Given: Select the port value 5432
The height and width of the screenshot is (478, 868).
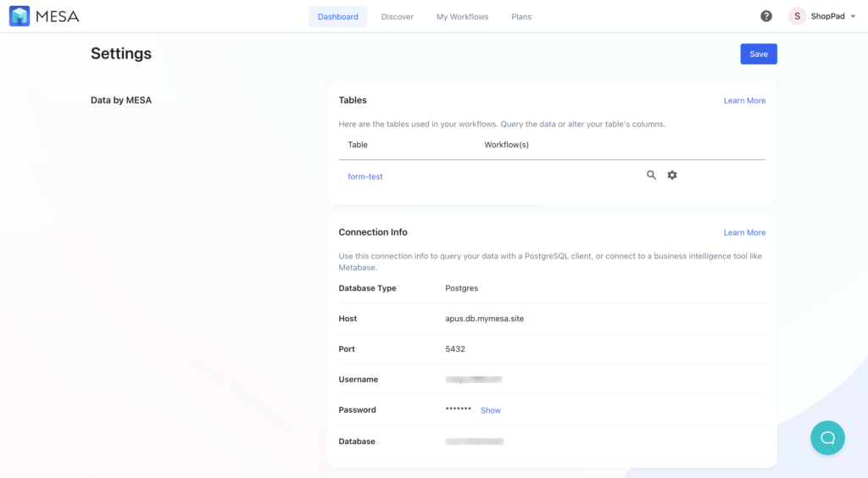Looking at the screenshot, I should point(455,349).
